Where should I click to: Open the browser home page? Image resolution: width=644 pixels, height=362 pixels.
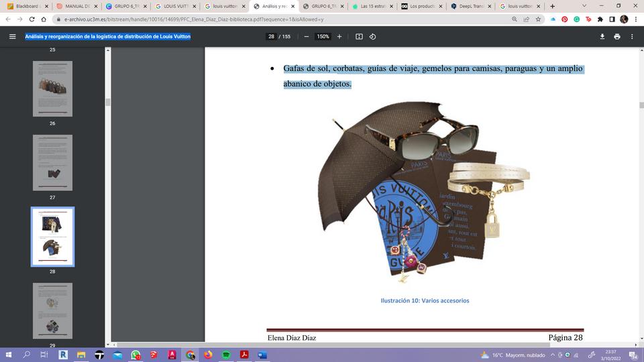point(44,19)
